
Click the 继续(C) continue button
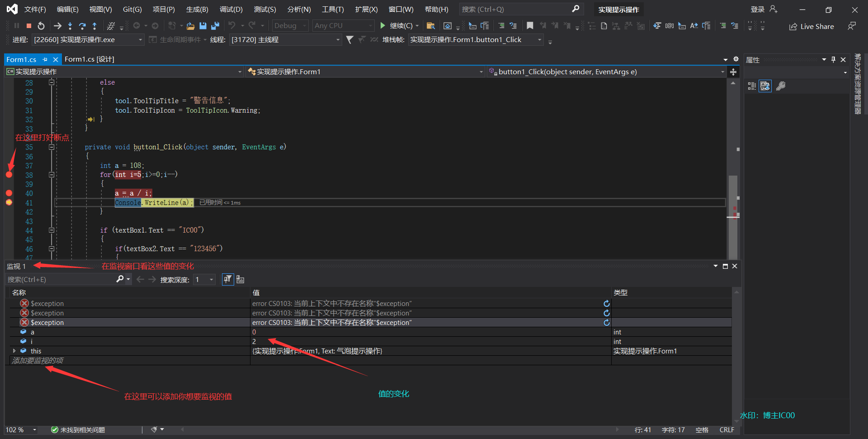tap(400, 26)
